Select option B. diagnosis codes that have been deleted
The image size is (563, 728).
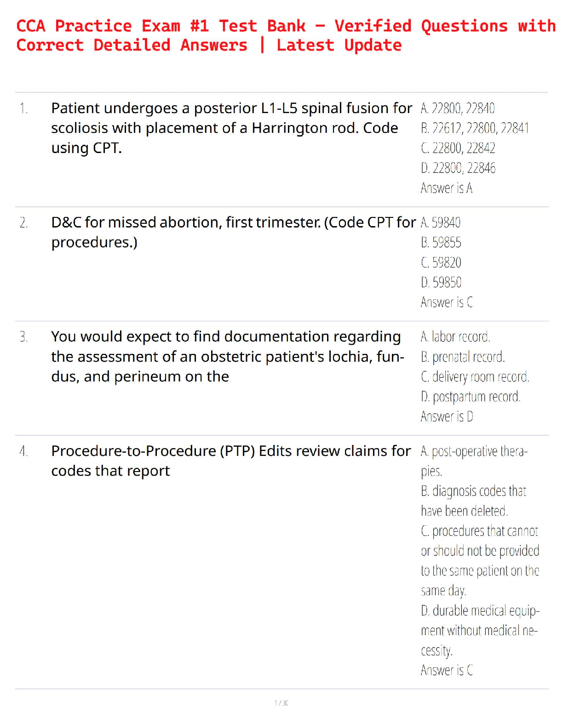coord(473,501)
